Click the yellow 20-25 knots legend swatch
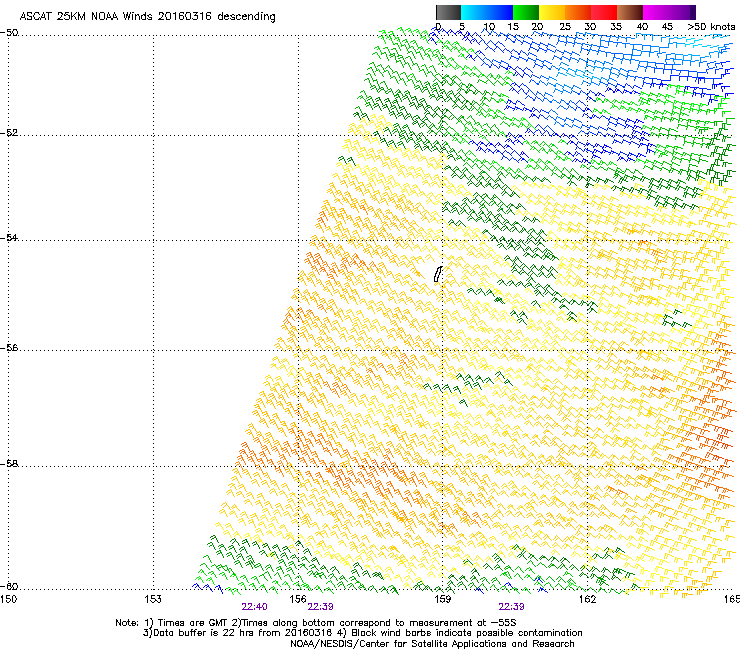The image size is (740, 650). (x=552, y=12)
